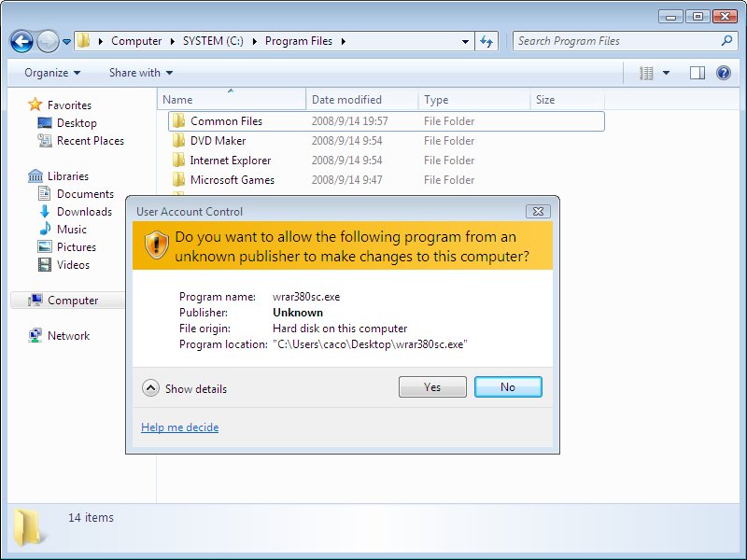
Task: Expand arrow after SYSTEM (C:) breadcrumb
Action: pos(254,41)
